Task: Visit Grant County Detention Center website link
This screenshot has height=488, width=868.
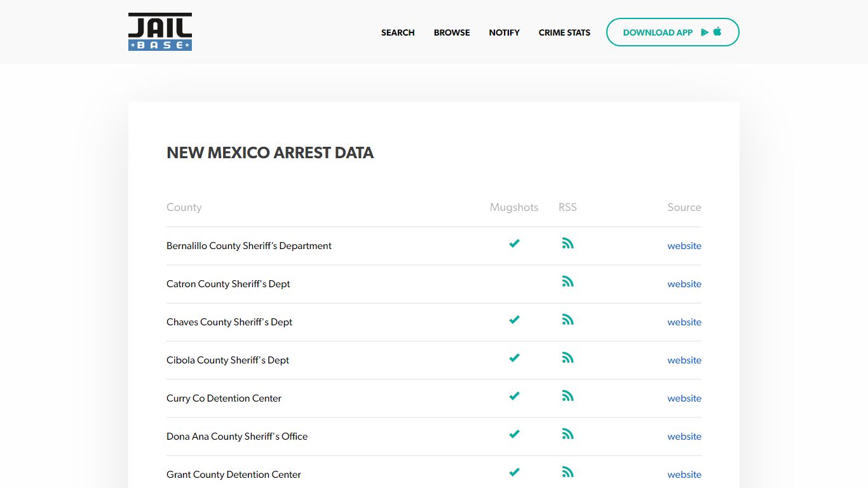Action: (684, 475)
